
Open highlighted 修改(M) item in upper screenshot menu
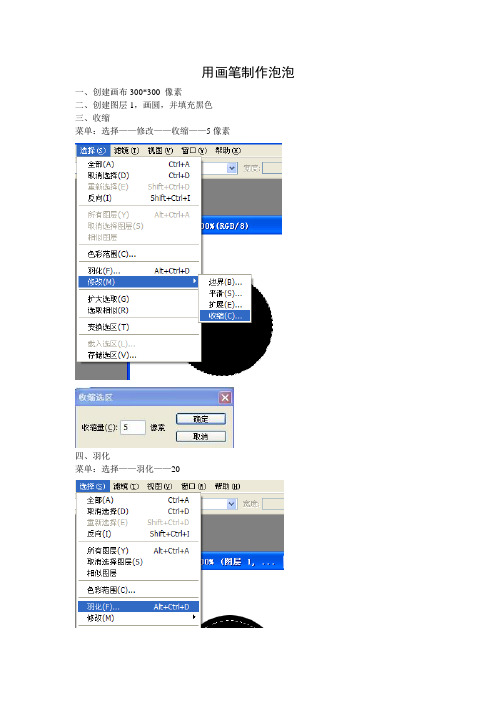click(138, 282)
